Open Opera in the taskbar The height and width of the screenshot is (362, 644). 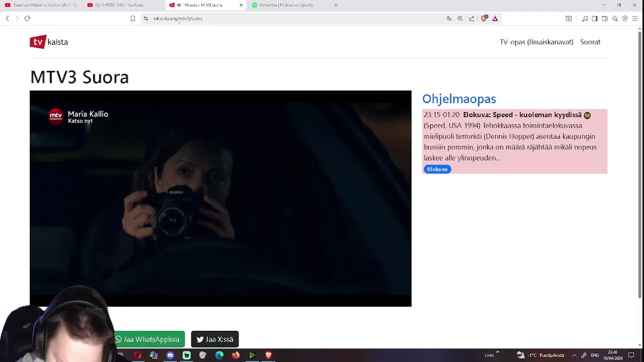[137, 355]
